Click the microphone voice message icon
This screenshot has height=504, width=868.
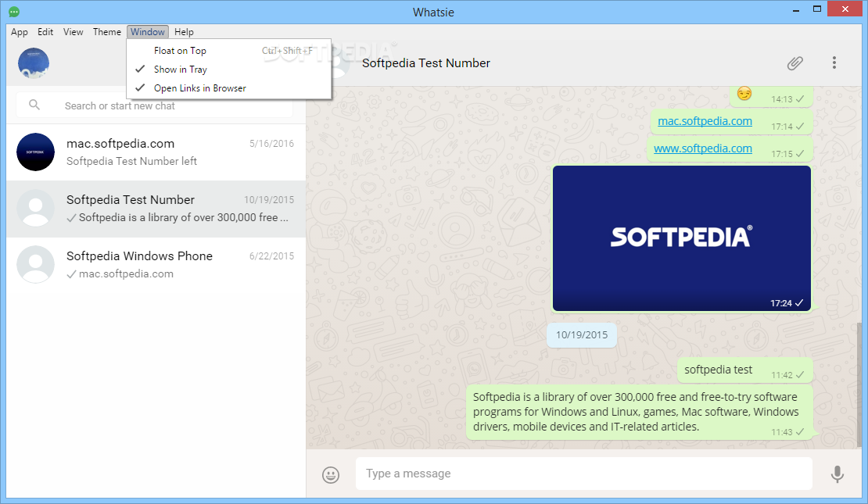837,474
